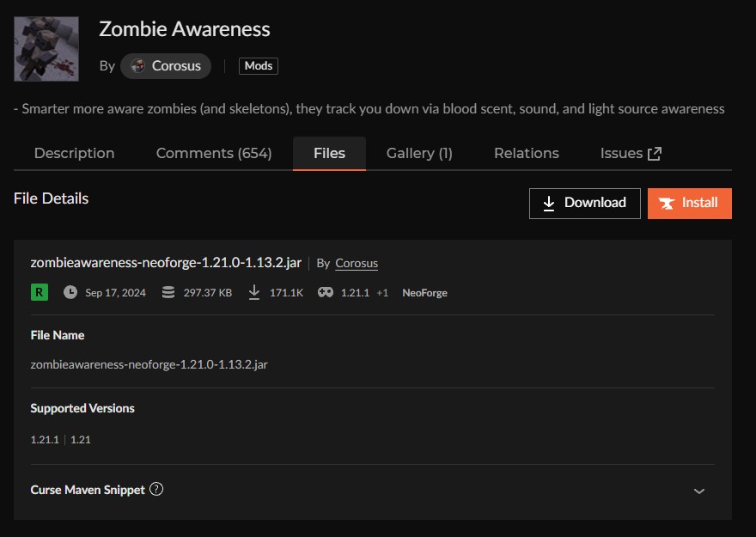Click the Zombie Awareness mod thumbnail
Image resolution: width=756 pixels, height=537 pixels.
[46, 49]
